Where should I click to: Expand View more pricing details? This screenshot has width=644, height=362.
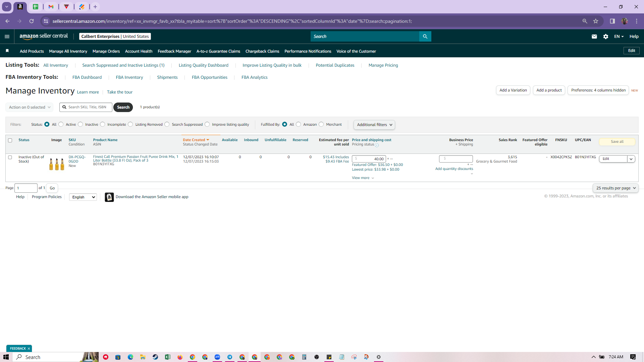[363, 178]
